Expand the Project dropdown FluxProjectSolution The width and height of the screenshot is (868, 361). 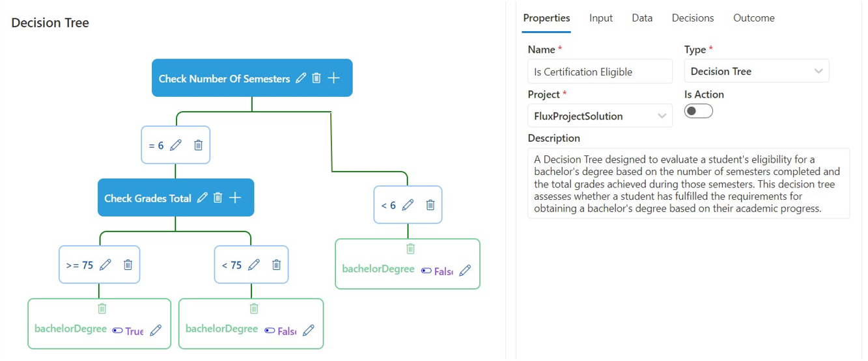599,116
